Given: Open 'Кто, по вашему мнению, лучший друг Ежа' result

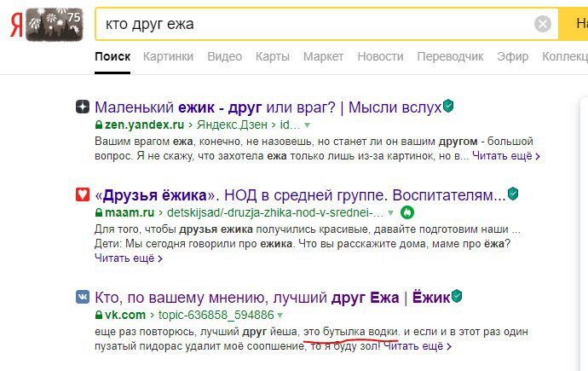Looking at the screenshot, I should coord(272,298).
